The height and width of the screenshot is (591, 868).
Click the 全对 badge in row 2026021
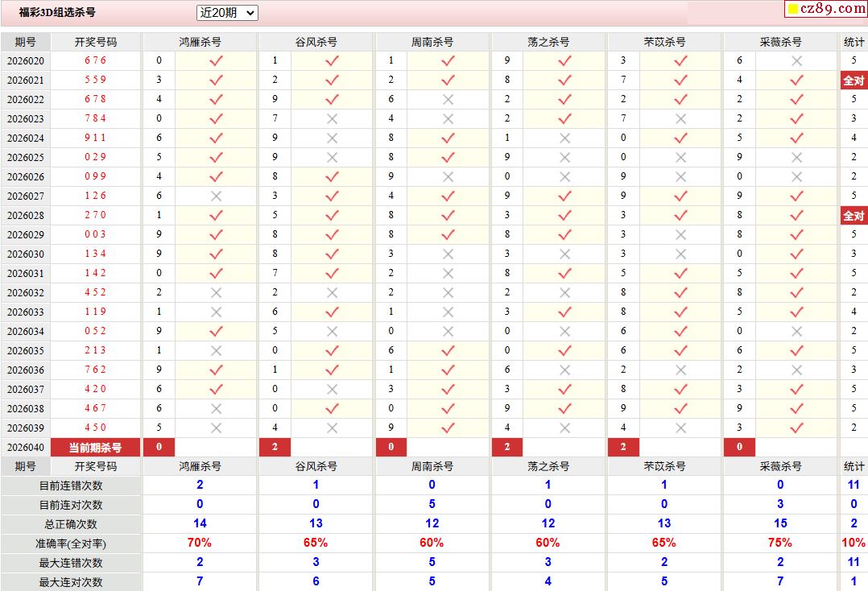[854, 81]
